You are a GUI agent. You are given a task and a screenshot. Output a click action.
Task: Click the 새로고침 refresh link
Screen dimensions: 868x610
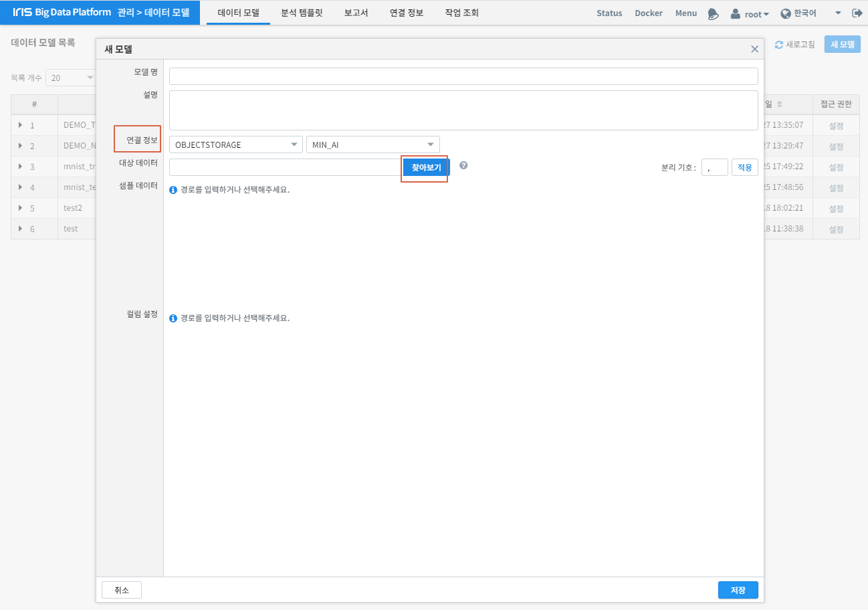tap(794, 45)
